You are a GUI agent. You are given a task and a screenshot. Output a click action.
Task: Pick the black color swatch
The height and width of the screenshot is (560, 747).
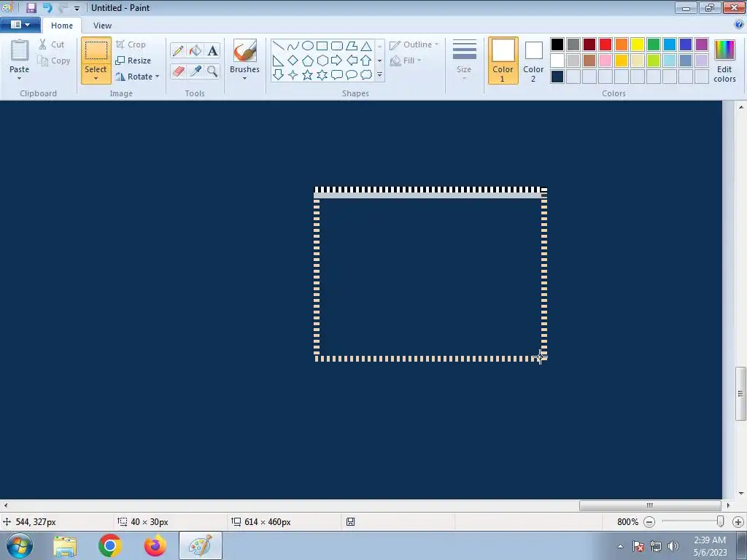click(557, 44)
